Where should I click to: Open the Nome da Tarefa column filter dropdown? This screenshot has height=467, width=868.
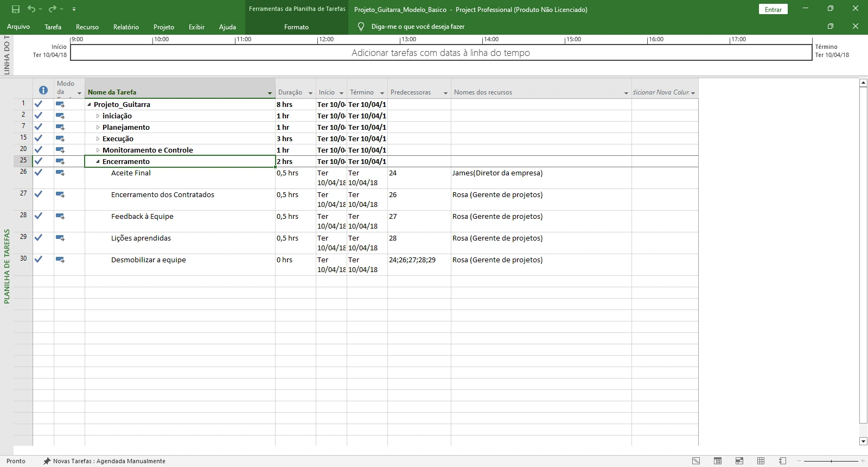pos(270,93)
